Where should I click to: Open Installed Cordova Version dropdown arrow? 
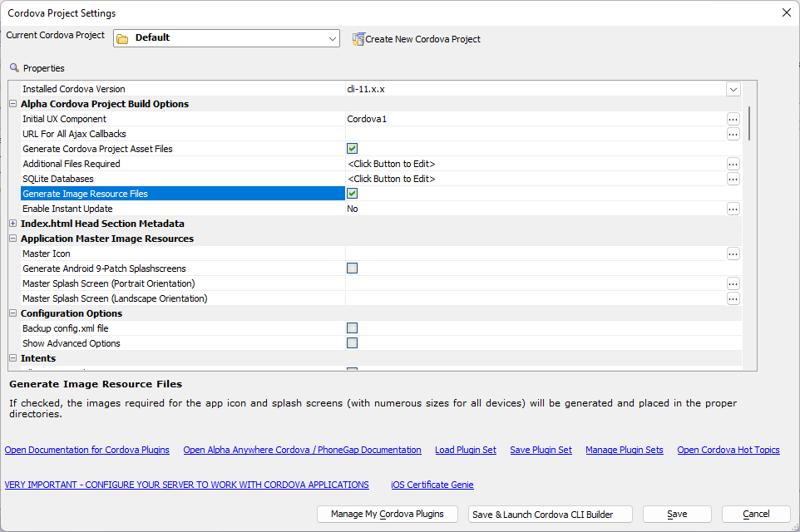[733, 89]
